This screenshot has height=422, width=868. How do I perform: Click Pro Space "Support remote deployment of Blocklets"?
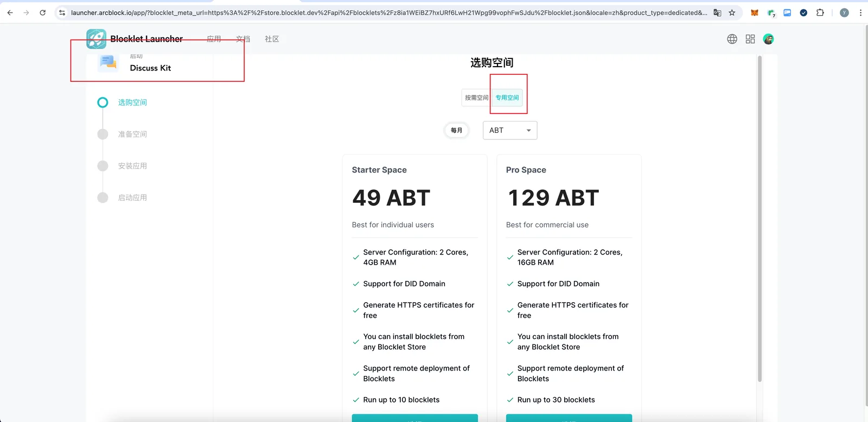pyautogui.click(x=571, y=374)
